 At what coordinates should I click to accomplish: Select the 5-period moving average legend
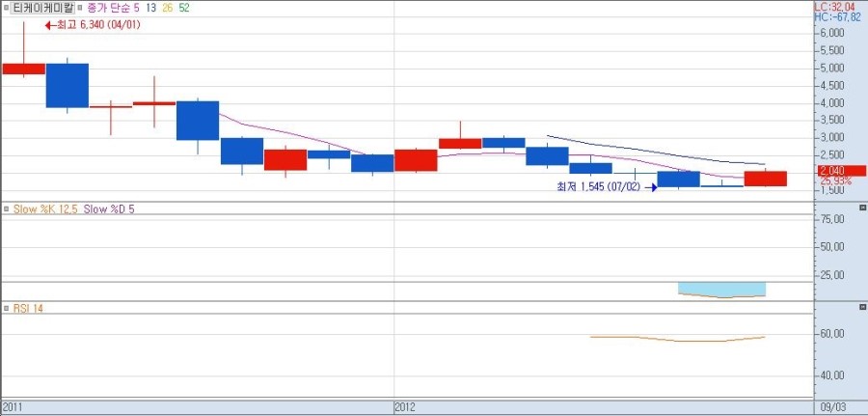click(137, 8)
